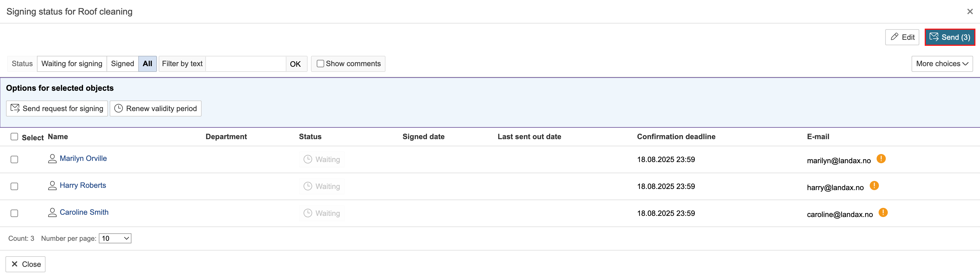Open the Number per page dropdown

tap(115, 238)
